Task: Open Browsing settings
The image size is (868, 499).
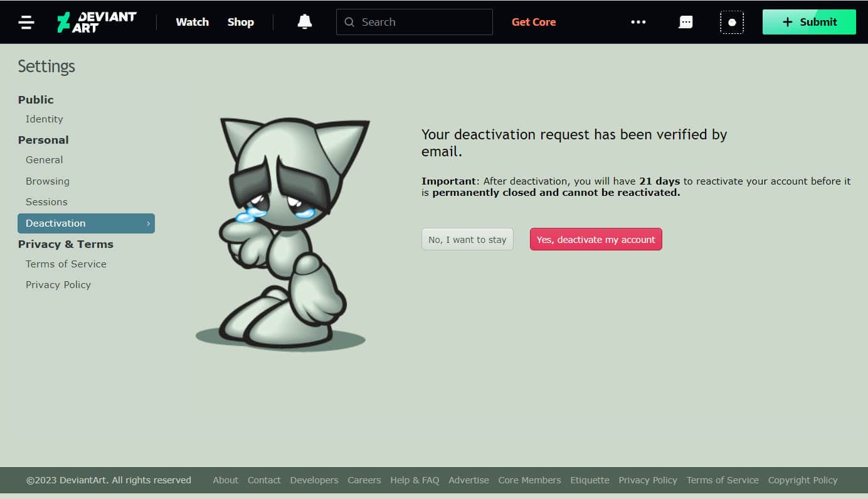Action: (47, 181)
